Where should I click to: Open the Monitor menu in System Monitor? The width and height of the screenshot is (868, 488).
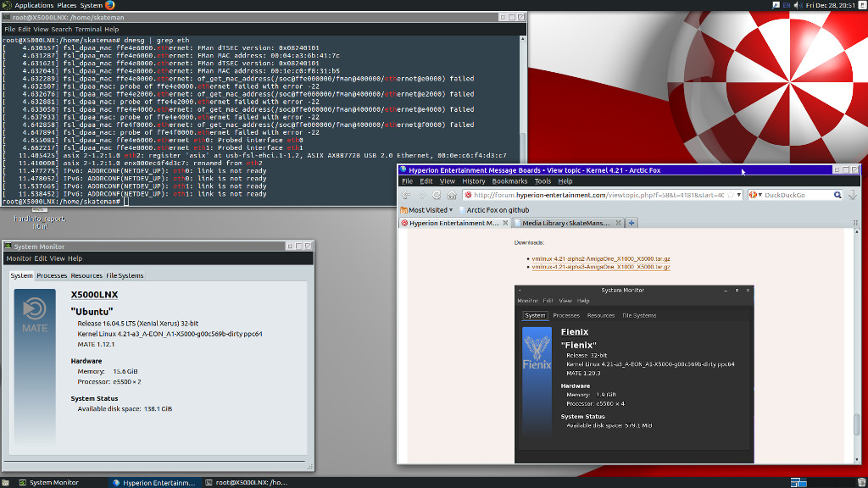19,258
